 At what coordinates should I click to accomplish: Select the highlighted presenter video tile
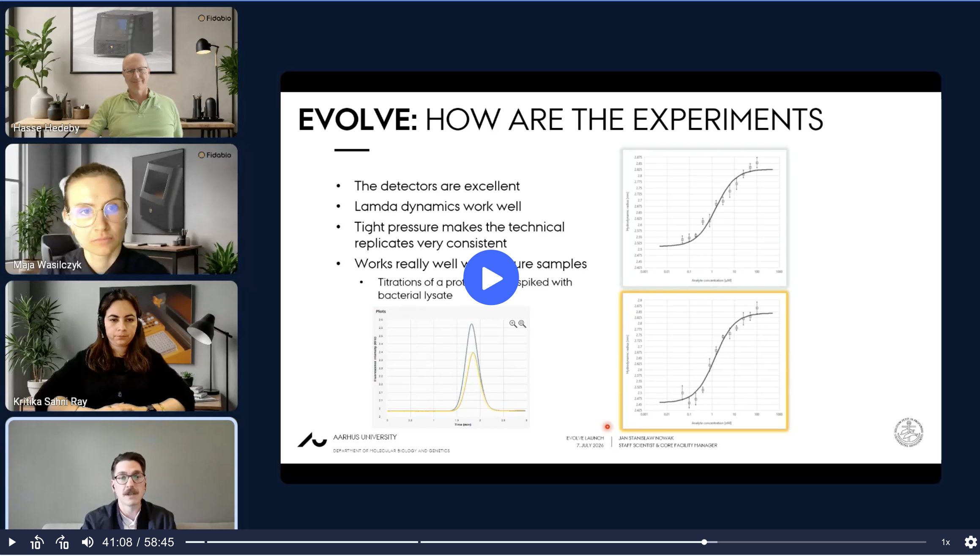click(121, 474)
